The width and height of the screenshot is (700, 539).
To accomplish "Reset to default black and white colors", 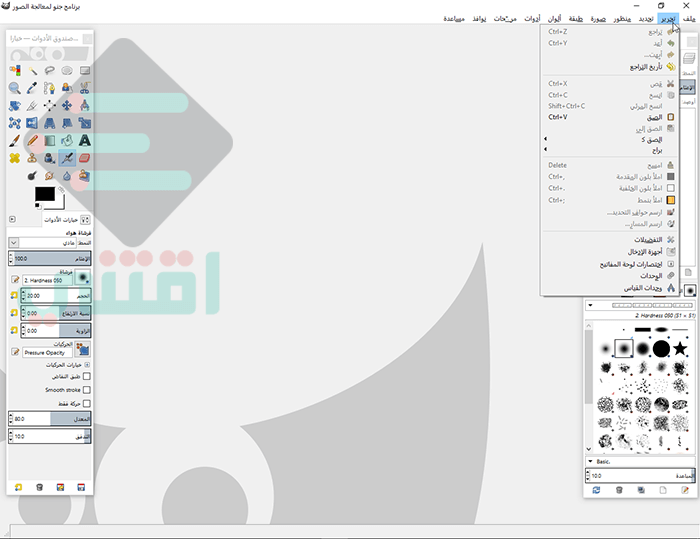I will pyautogui.click(x=38, y=205).
